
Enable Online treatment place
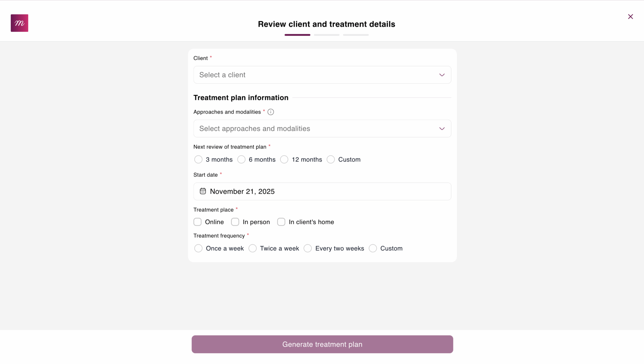pyautogui.click(x=197, y=222)
